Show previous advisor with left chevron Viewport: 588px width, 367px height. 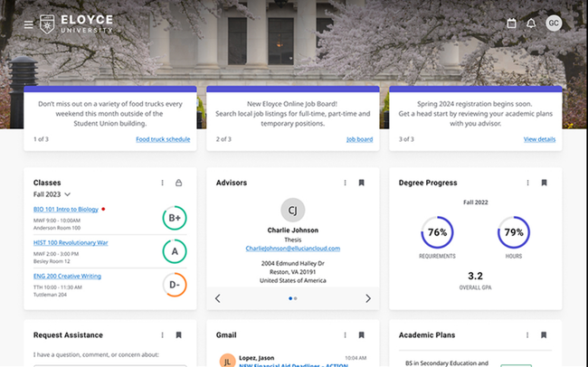(x=218, y=298)
